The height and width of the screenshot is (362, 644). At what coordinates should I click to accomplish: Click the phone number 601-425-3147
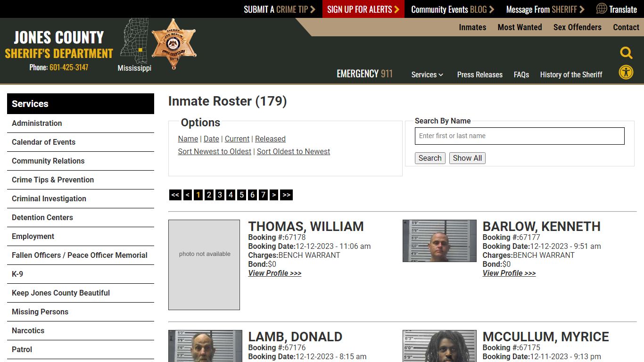tap(69, 67)
